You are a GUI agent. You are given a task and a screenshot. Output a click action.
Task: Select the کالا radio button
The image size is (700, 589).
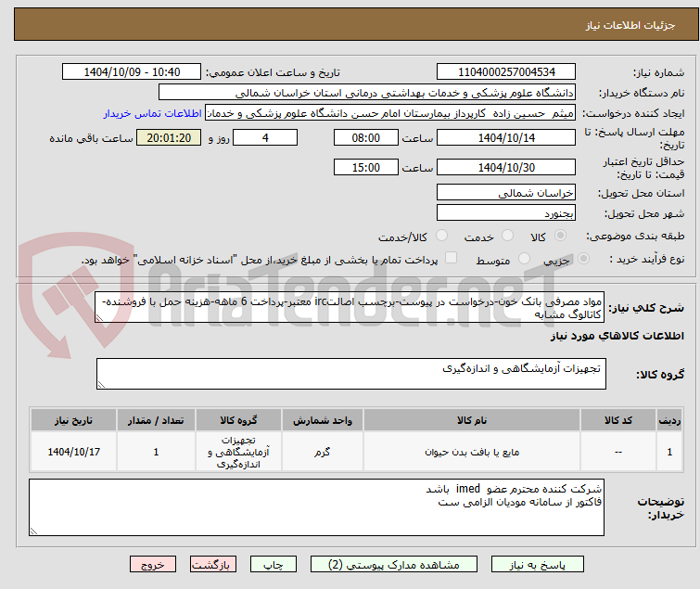pos(560,236)
